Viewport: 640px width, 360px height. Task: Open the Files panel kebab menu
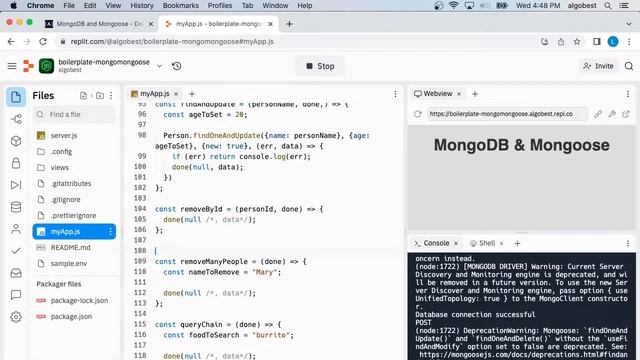coord(111,96)
